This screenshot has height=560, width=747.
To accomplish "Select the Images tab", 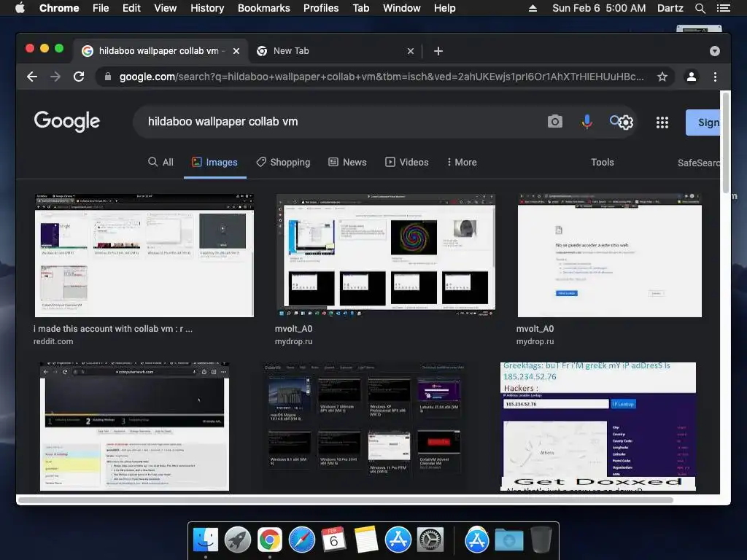I will pyautogui.click(x=215, y=162).
